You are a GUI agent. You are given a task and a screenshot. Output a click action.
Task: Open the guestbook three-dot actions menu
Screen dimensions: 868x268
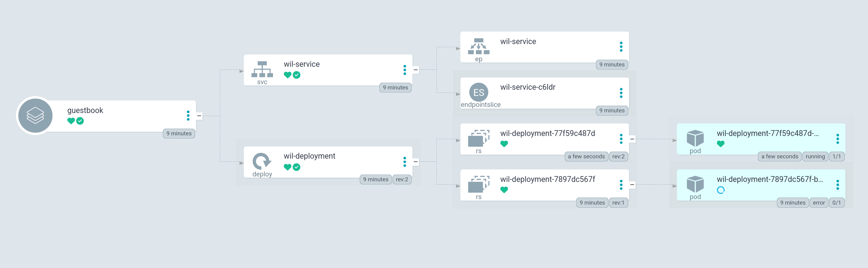(188, 115)
